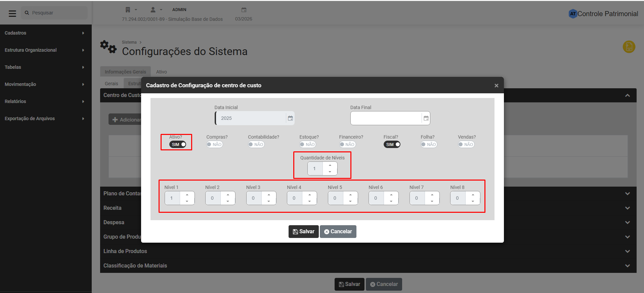Focus the Pesquisar search field
This screenshot has width=644, height=293.
click(x=54, y=13)
